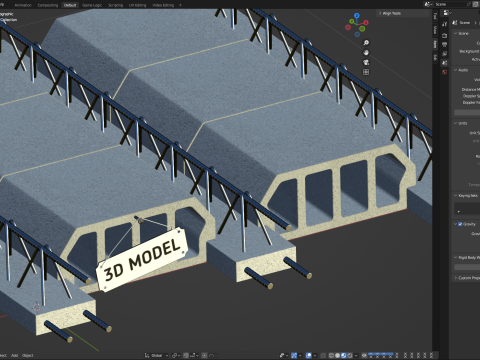Open the View Layer properties tab icon

pyautogui.click(x=444, y=54)
